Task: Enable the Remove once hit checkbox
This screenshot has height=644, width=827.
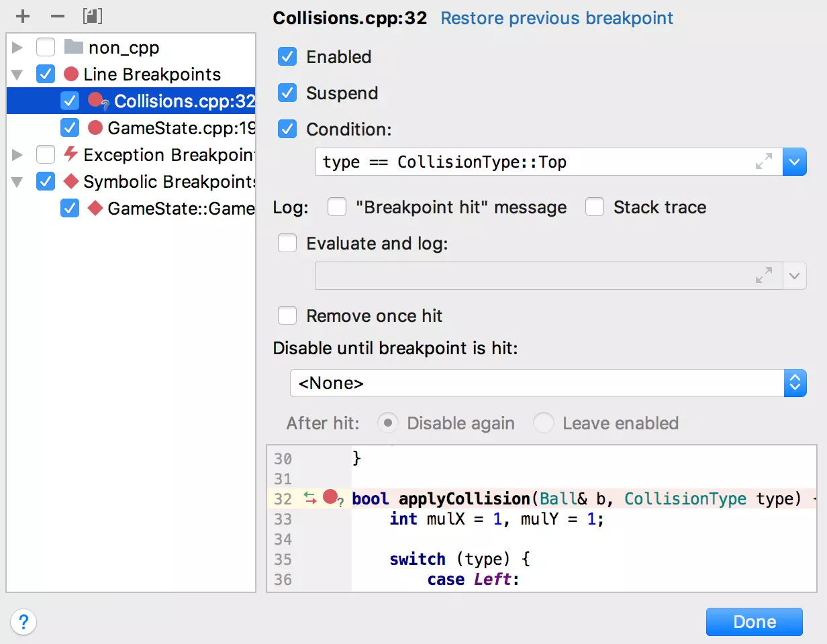Action: 287,316
